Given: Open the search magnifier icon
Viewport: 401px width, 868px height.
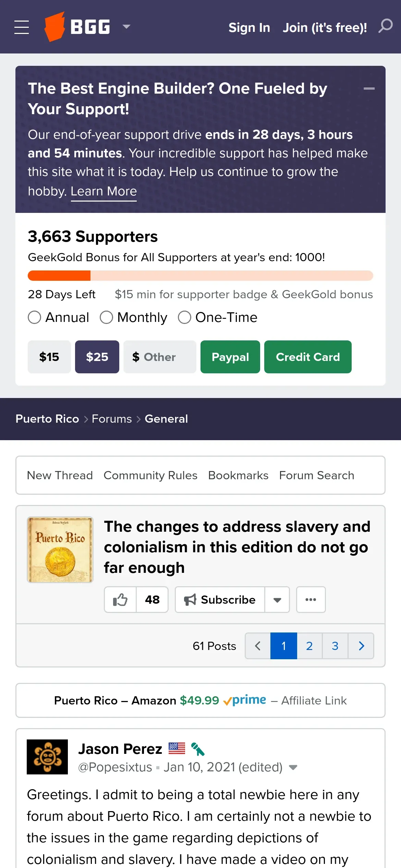Looking at the screenshot, I should pyautogui.click(x=386, y=26).
